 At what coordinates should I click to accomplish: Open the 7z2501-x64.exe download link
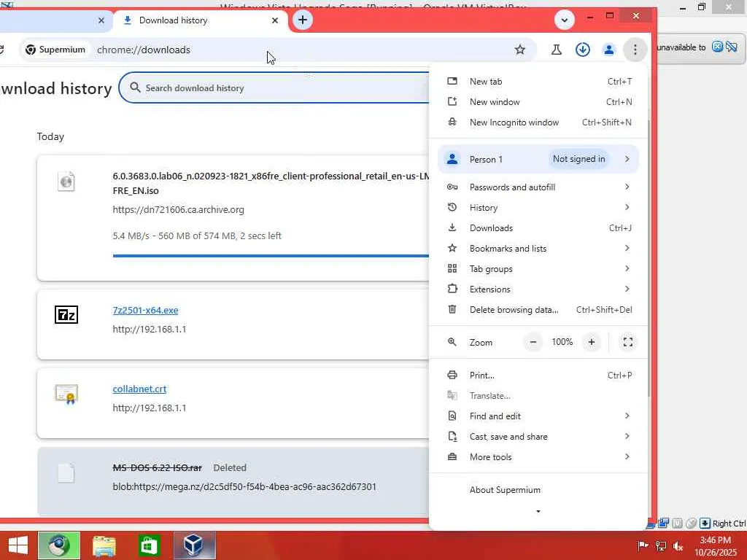coord(145,310)
